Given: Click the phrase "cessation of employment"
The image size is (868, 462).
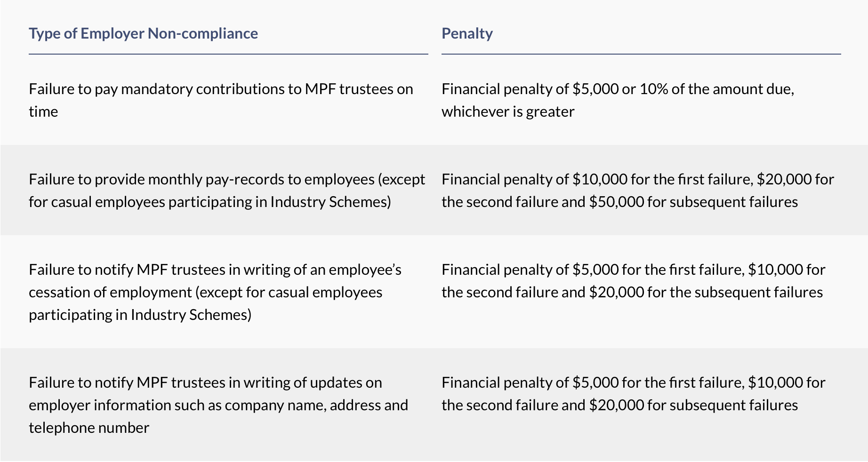Looking at the screenshot, I should 110,292.
